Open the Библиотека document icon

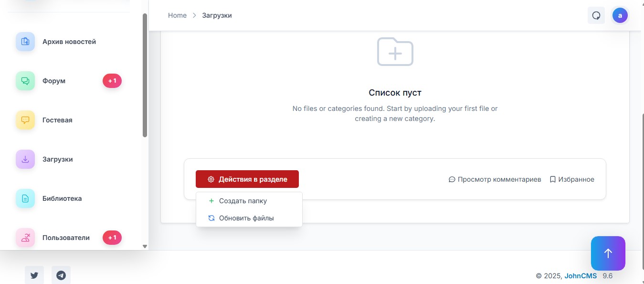pos(25,198)
